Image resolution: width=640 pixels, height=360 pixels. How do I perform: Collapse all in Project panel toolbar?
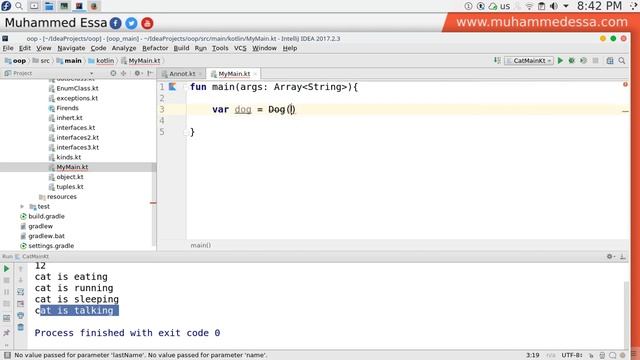[123, 73]
